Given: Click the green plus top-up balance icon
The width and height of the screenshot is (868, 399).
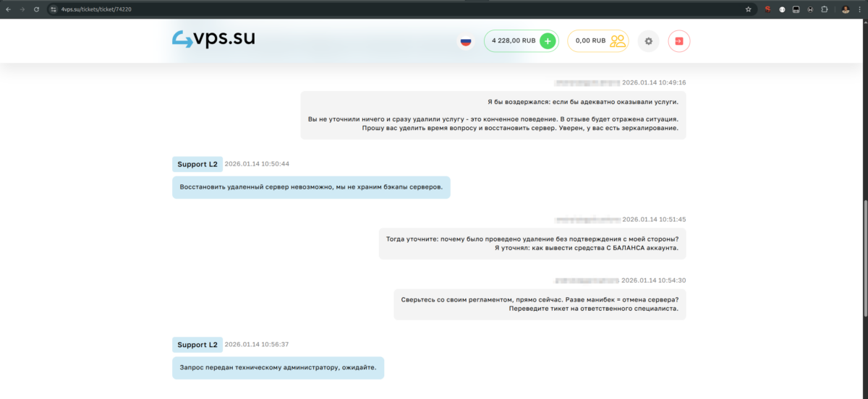Looking at the screenshot, I should click(548, 41).
